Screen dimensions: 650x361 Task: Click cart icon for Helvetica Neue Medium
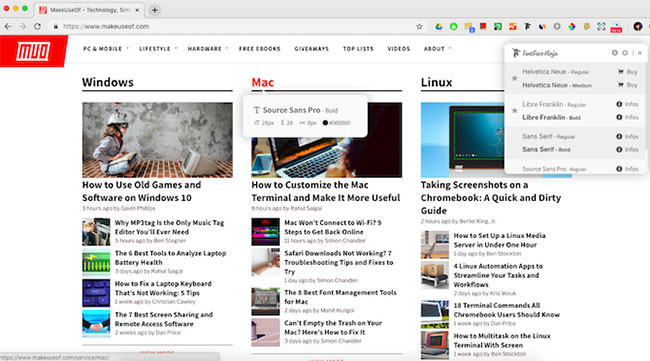[621, 85]
